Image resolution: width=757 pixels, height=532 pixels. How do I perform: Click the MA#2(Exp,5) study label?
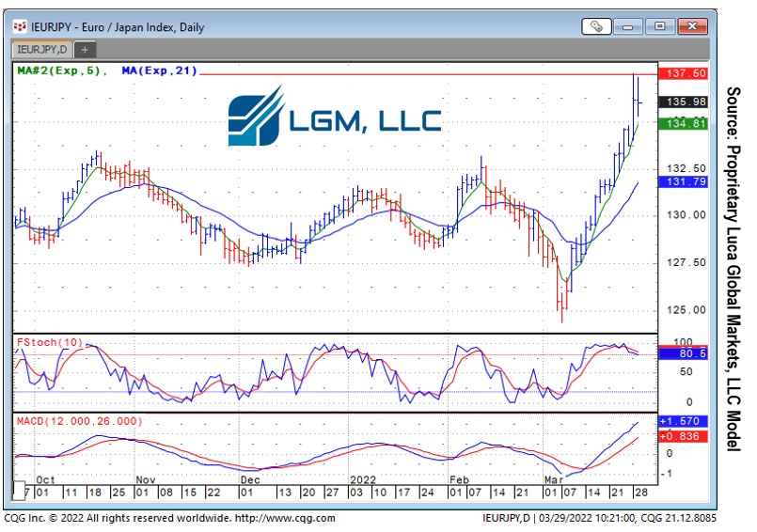pyautogui.click(x=62, y=71)
